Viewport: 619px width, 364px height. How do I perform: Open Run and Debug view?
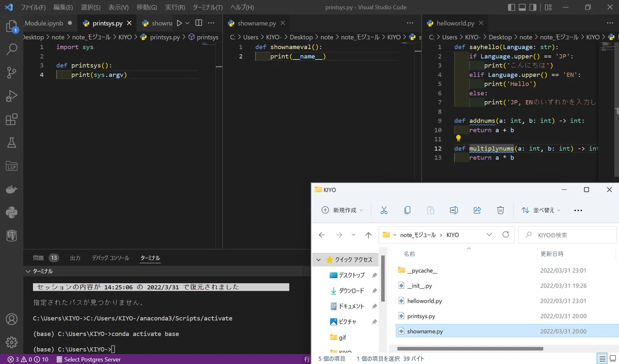click(x=11, y=96)
